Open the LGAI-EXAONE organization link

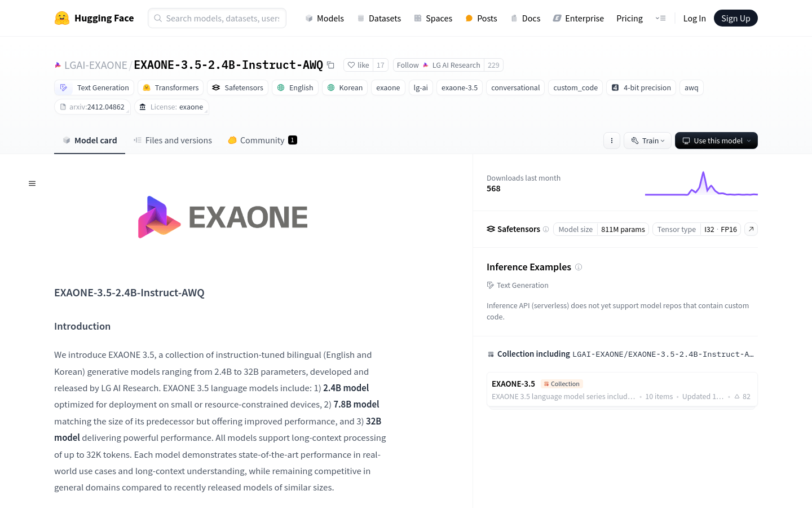(x=96, y=65)
